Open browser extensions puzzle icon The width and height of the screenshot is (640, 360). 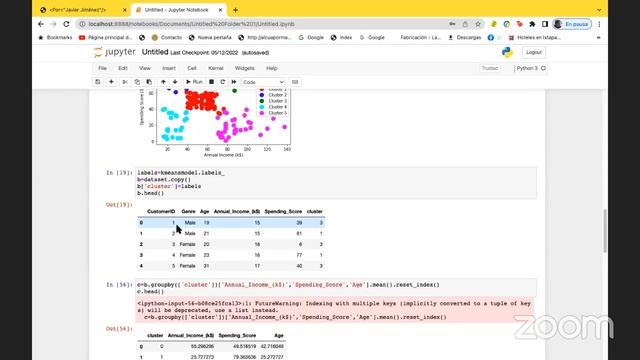pos(532,24)
